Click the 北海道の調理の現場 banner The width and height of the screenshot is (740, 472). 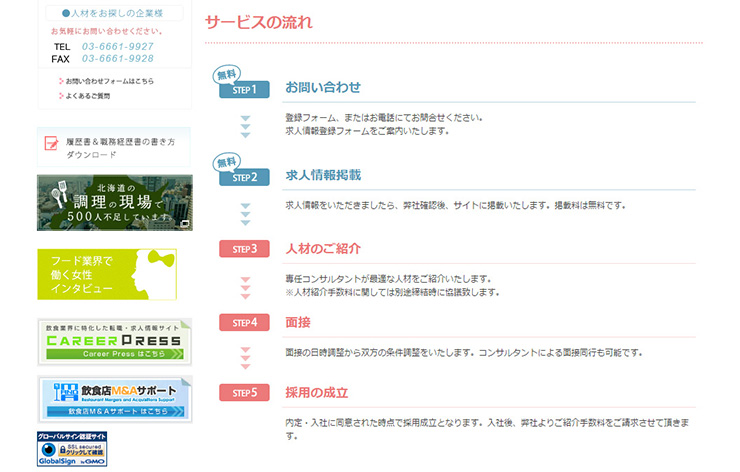click(x=113, y=203)
